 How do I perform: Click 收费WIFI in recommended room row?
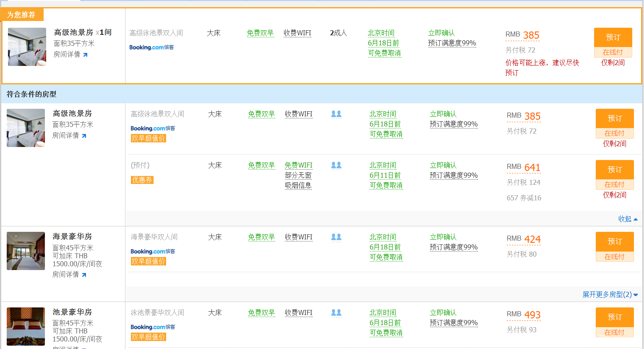(x=297, y=33)
